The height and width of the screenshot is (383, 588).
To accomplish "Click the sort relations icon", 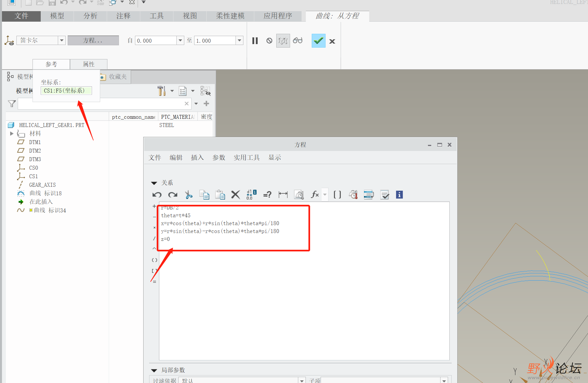I will [x=353, y=195].
